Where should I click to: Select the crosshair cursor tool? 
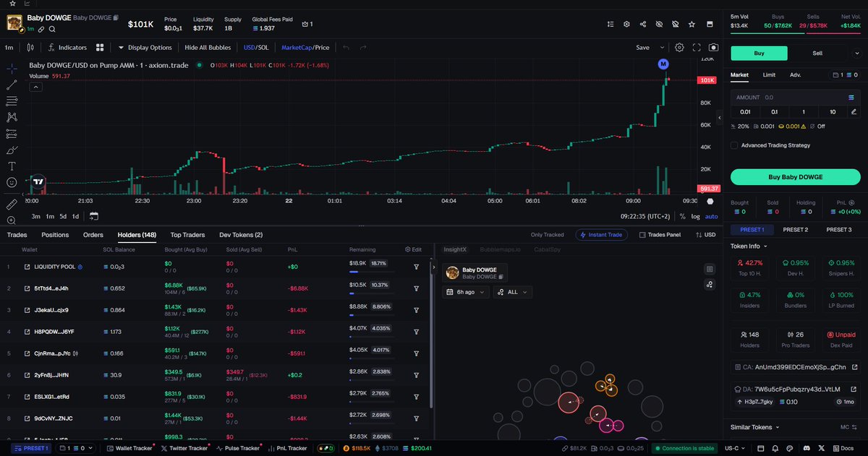(x=12, y=68)
